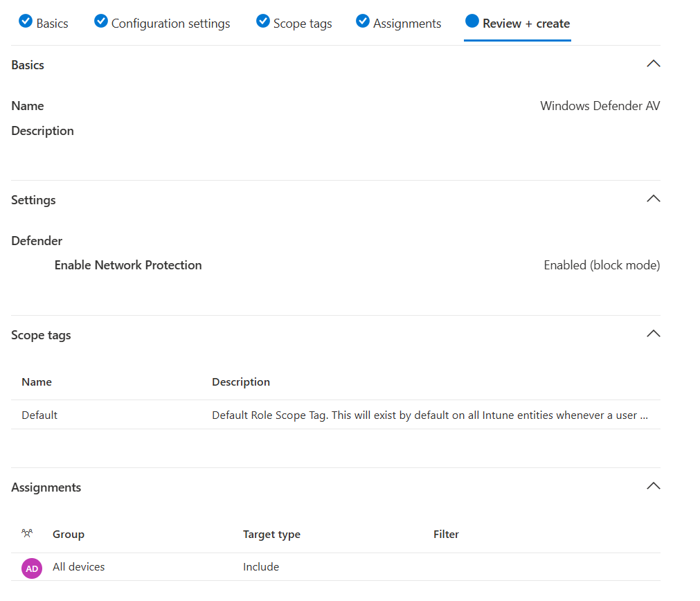Screen dimensions: 700x601
Task: Select the Review + create tab
Action: pyautogui.click(x=526, y=24)
